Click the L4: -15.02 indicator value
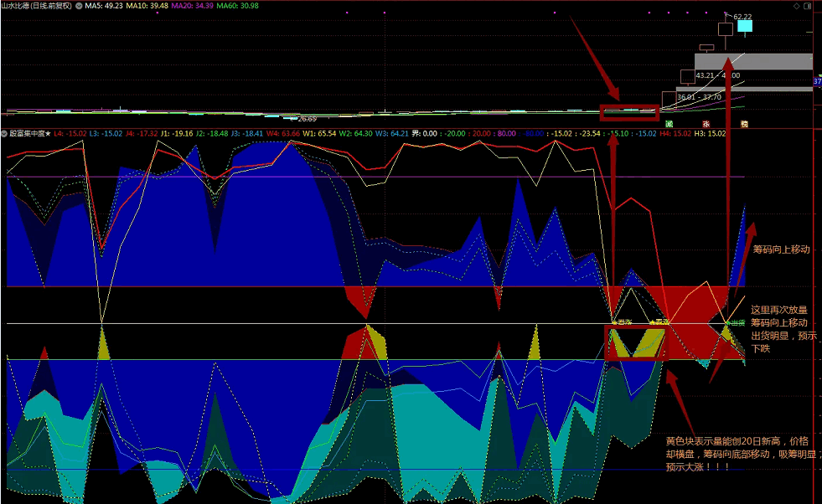This screenshot has height=504, width=822. click(x=70, y=134)
